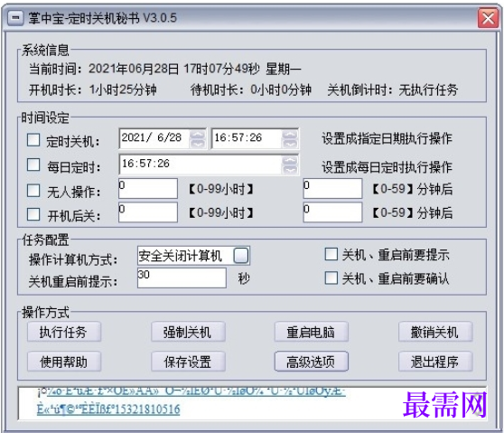
Task: Open the link ending in 15321810516
Action: (108, 409)
